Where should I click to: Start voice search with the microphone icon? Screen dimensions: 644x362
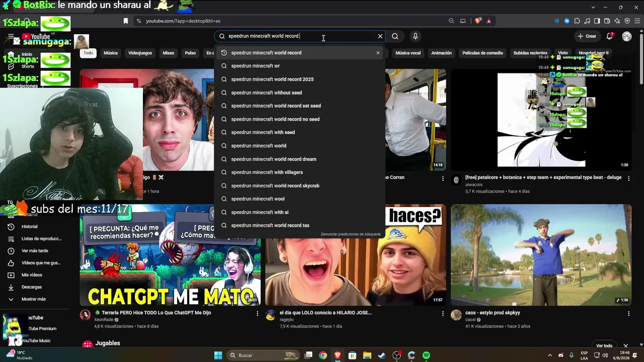tap(415, 36)
